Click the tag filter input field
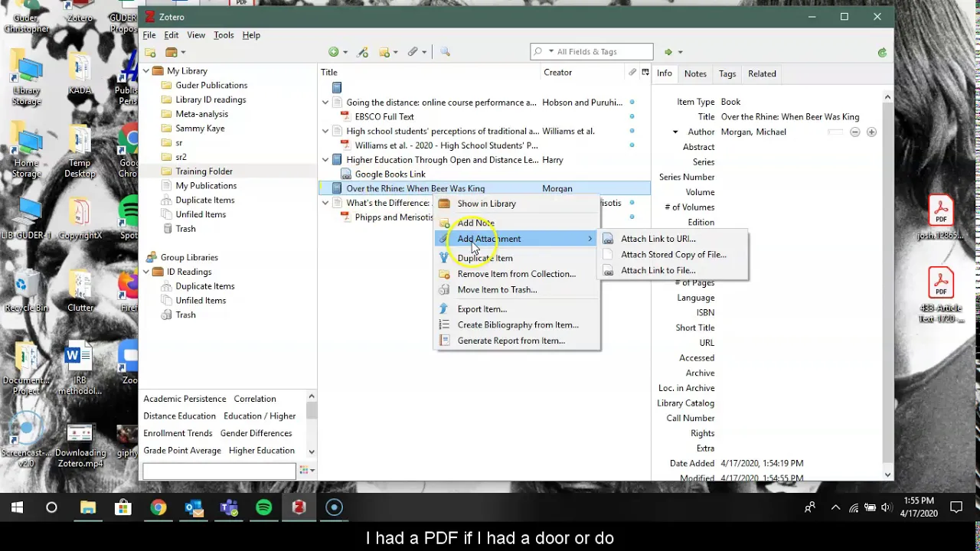The height and width of the screenshot is (551, 980). (x=219, y=471)
